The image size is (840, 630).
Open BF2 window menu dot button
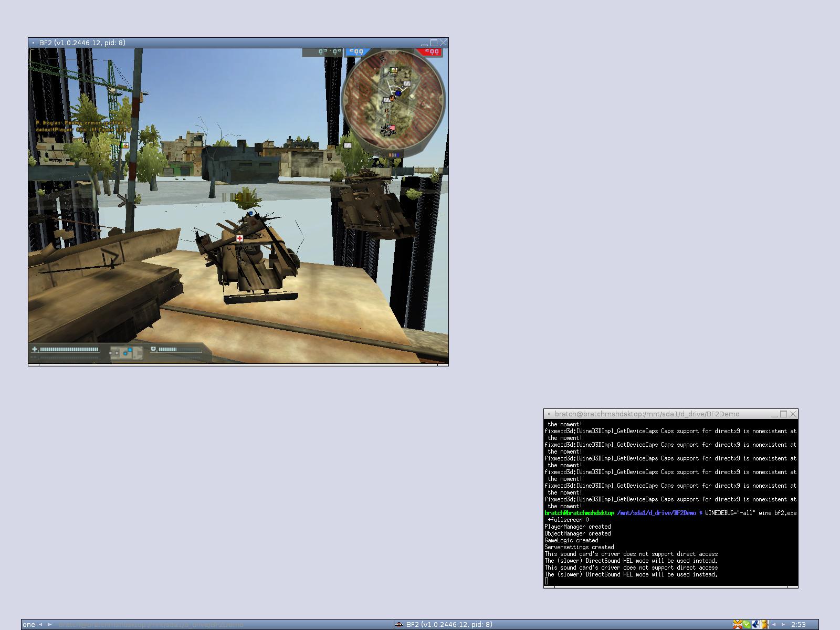point(33,43)
